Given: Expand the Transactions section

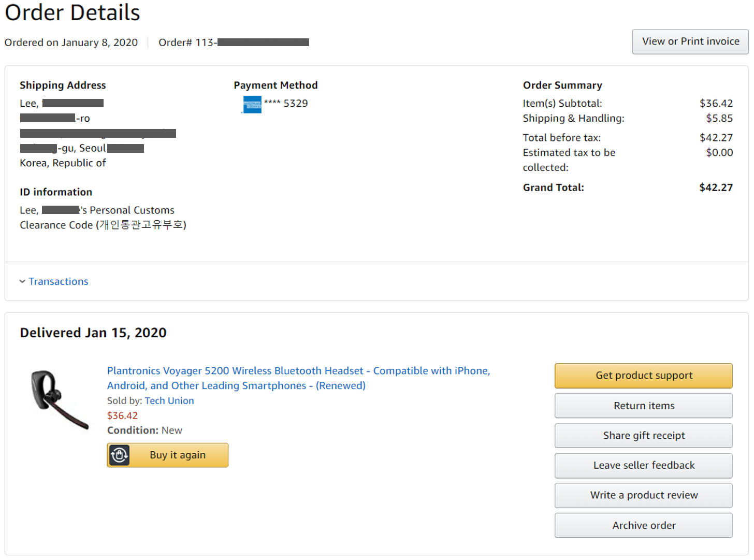Looking at the screenshot, I should click(58, 281).
